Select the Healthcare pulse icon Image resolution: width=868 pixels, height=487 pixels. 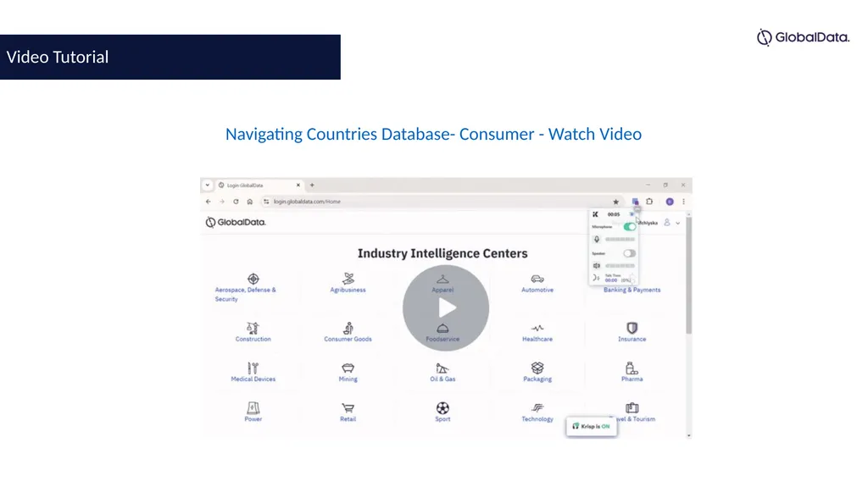537,328
